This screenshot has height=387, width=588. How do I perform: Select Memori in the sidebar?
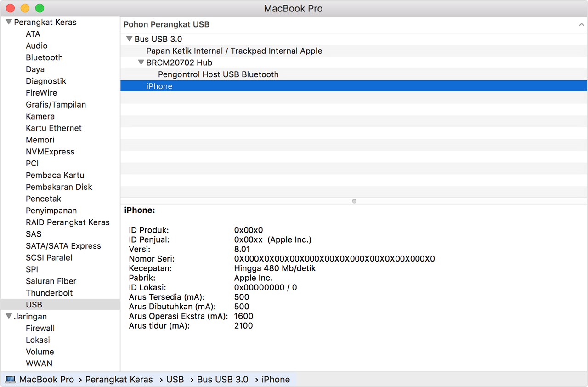(40, 140)
